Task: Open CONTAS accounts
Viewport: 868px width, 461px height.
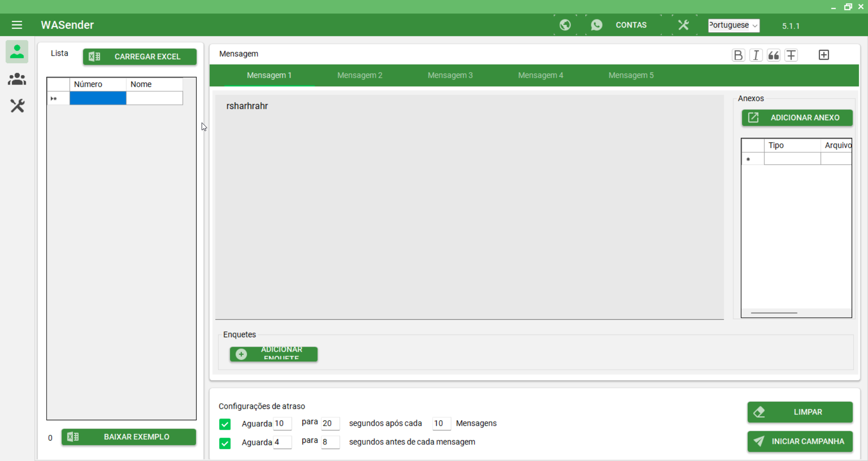Action: (631, 25)
